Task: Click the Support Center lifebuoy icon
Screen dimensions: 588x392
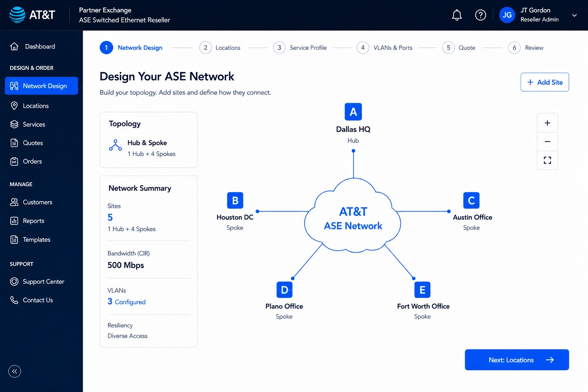Action: point(14,282)
